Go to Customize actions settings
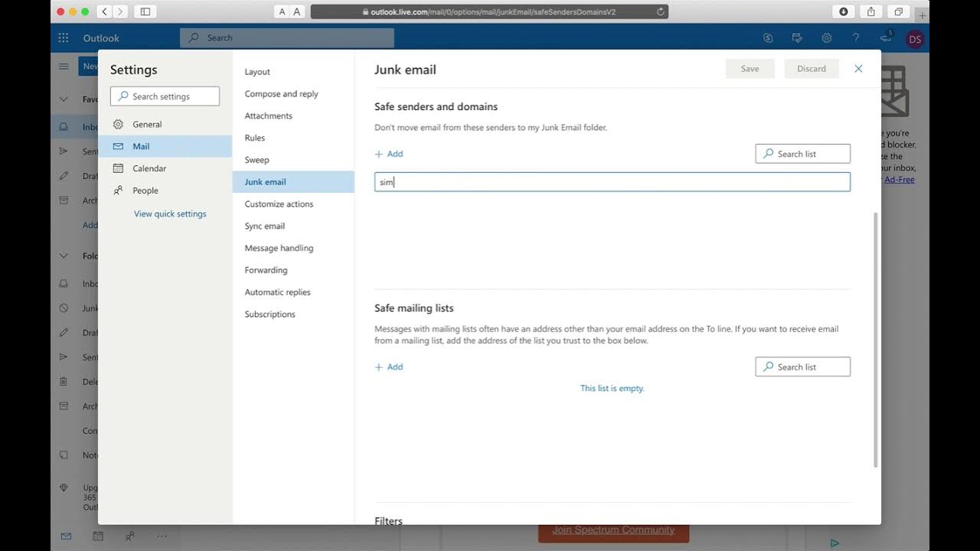 [x=293, y=204]
